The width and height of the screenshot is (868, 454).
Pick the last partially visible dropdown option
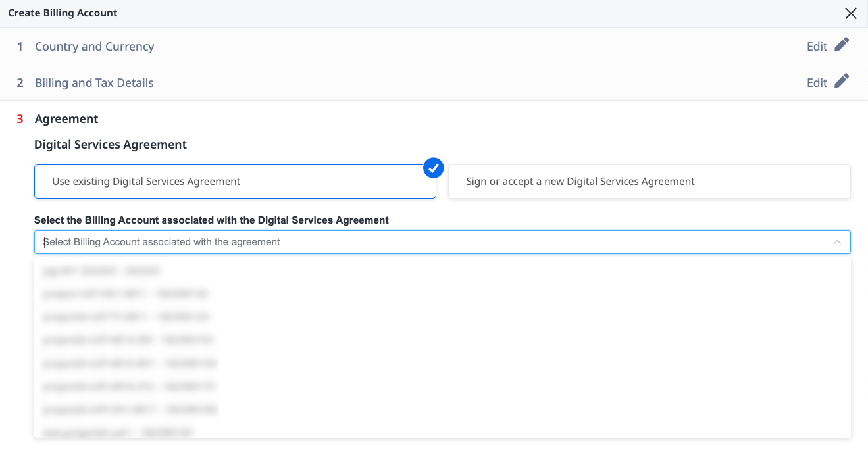click(117, 432)
